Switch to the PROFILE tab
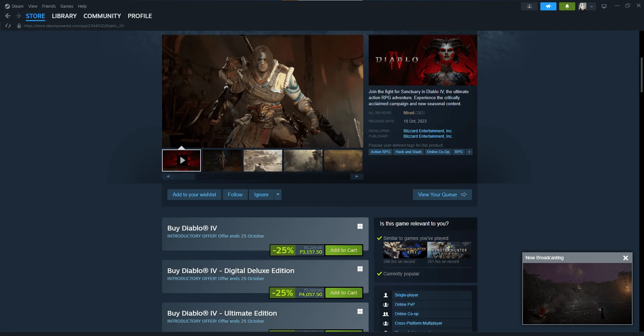The image size is (644, 336). coord(140,16)
